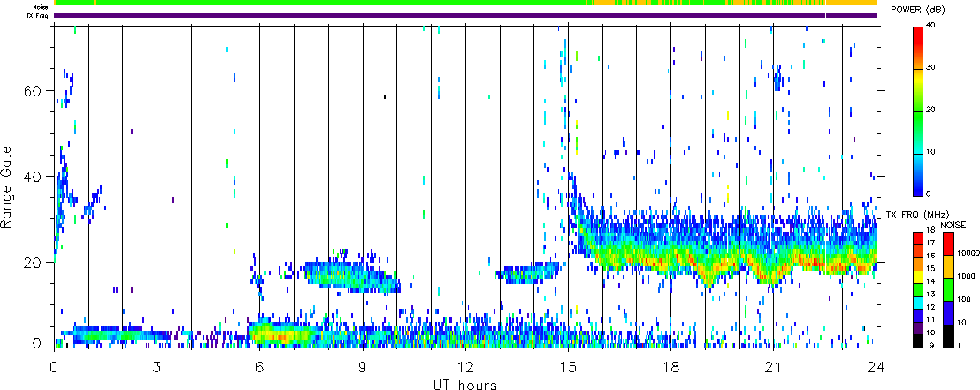Screen dimensions: 980x390
Task: Click the 'UT hours' x-axis title
Action: tap(465, 385)
